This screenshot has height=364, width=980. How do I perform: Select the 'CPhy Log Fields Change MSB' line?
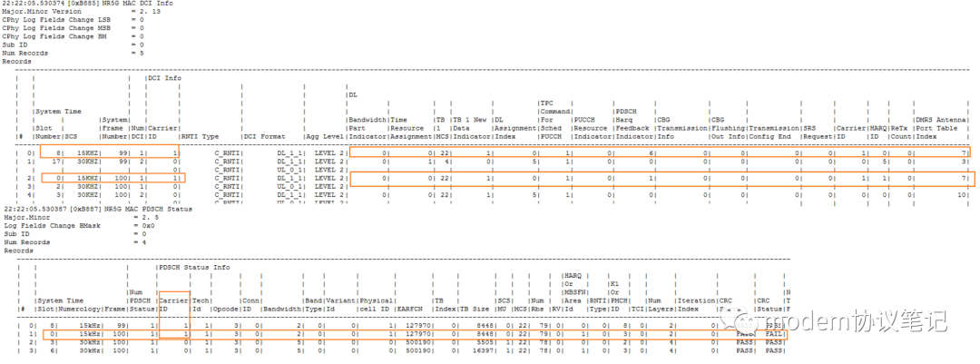[73, 28]
